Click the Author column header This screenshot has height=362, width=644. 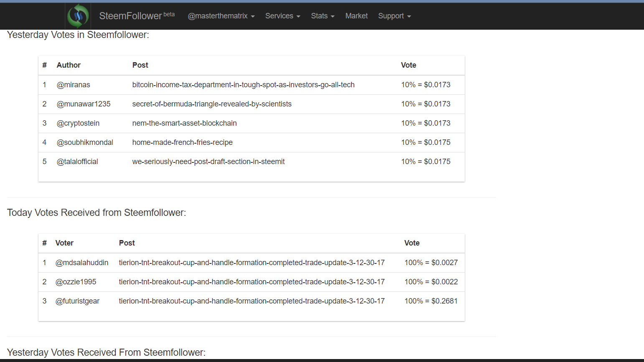coord(69,65)
